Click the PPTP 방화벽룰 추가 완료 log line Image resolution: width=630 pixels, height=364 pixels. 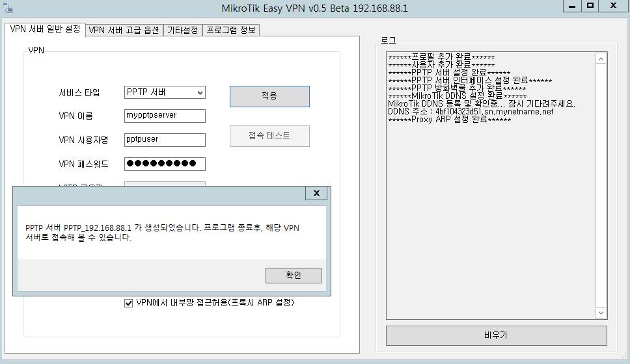point(457,88)
